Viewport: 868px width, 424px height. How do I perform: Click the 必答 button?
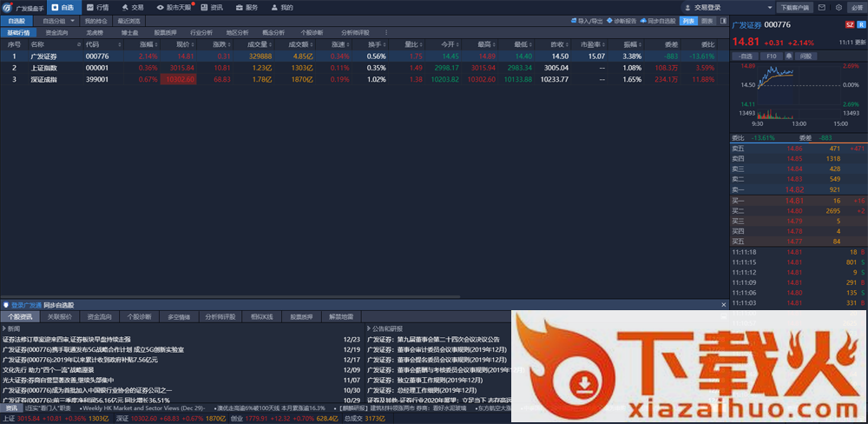tap(856, 8)
